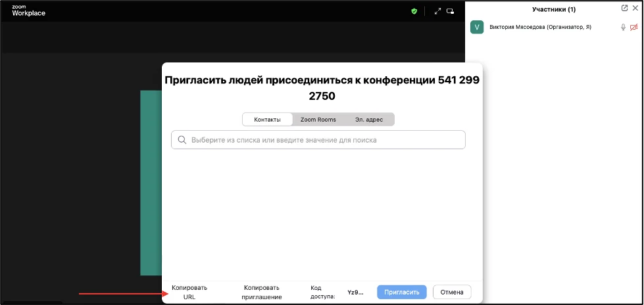Enter full screen with the expand arrows icon
Image resolution: width=644 pixels, height=305 pixels.
click(438, 11)
